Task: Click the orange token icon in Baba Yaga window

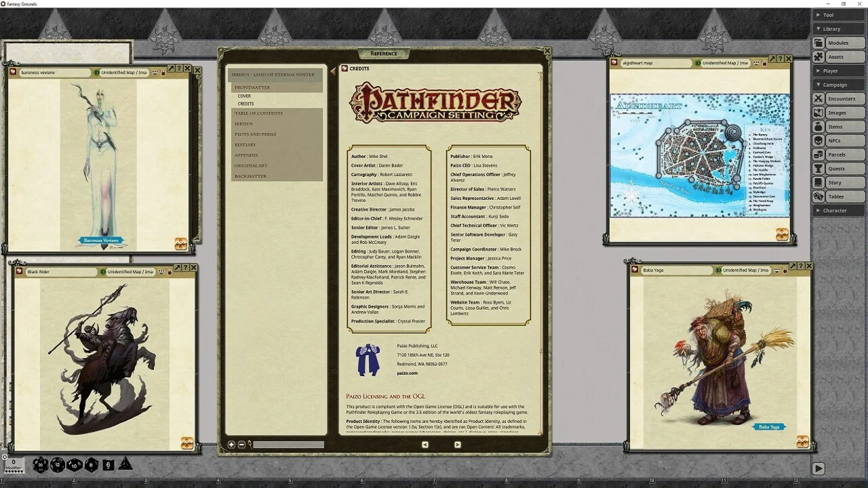Action: [x=803, y=442]
